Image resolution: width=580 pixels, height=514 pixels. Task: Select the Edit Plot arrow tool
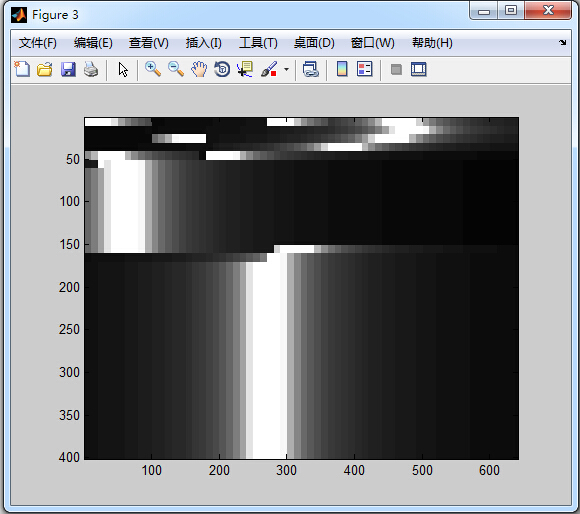pos(123,70)
